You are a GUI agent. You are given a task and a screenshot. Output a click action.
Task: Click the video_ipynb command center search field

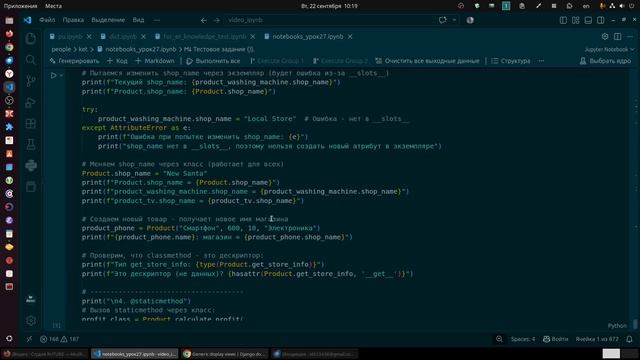point(331,20)
